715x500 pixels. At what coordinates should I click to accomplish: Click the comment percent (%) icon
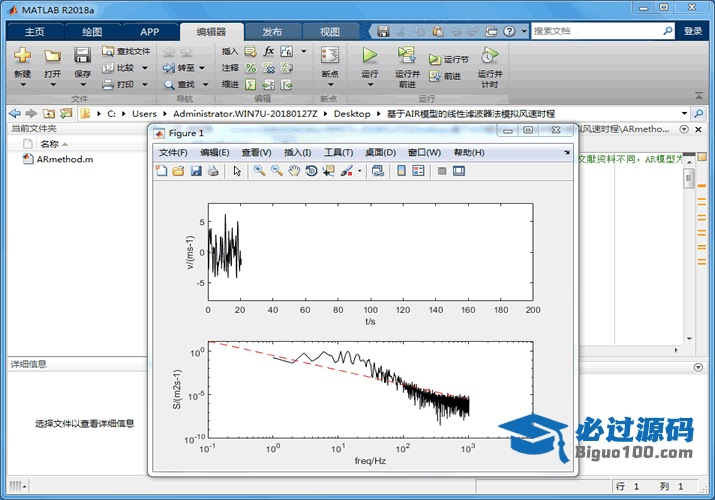(251, 68)
